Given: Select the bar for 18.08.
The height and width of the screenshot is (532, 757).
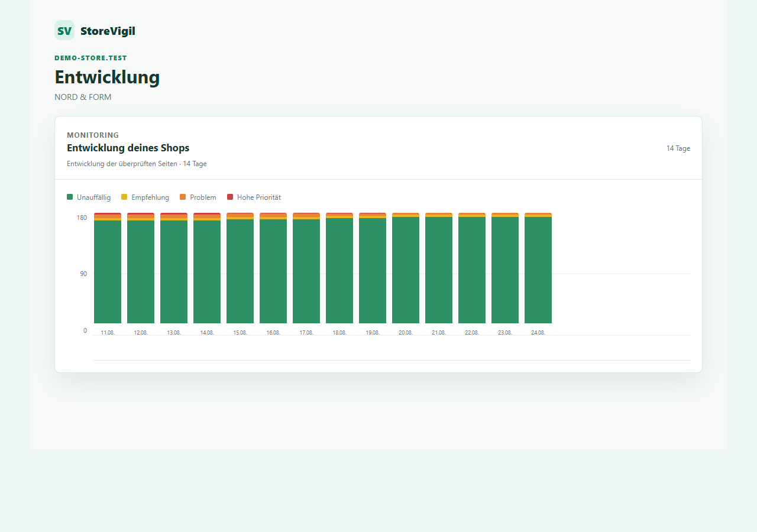Looking at the screenshot, I should click(339, 268).
